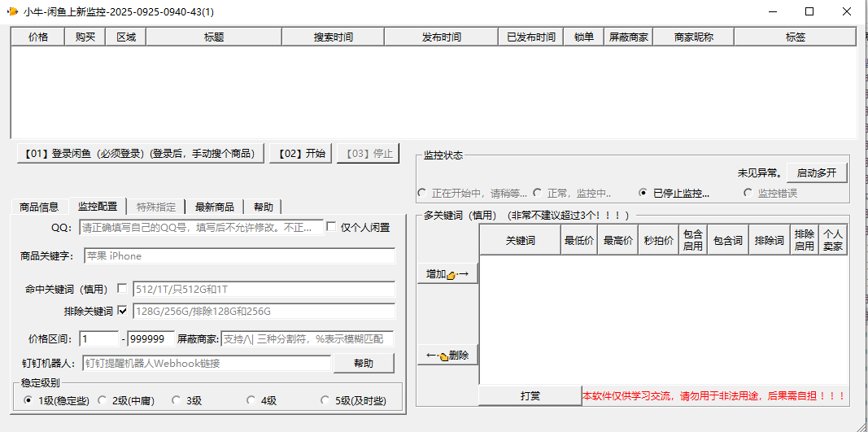Uncheck the 排除关键词 checkbox

(x=122, y=311)
